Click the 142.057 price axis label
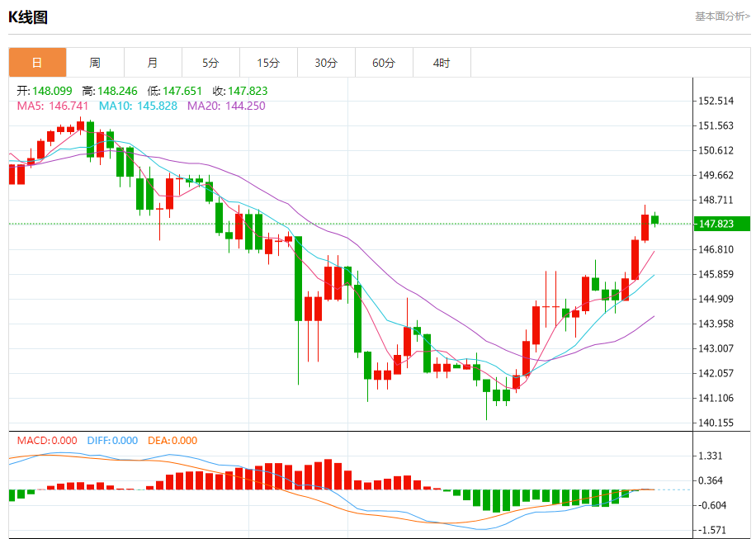 [716, 373]
